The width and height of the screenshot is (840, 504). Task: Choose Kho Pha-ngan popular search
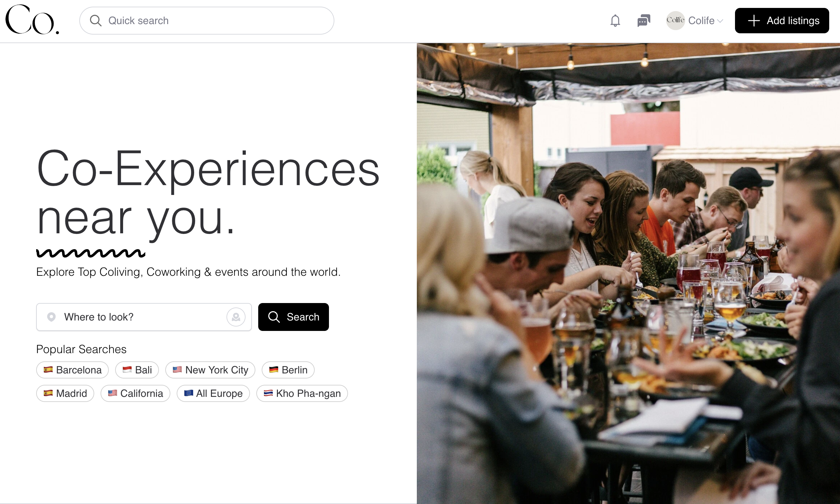point(302,393)
